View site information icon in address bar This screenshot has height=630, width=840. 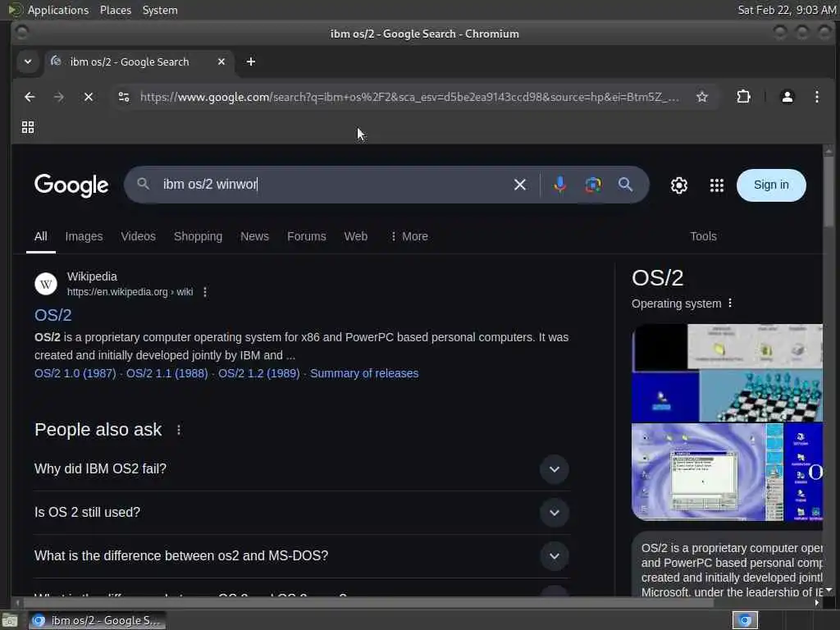[x=124, y=97]
